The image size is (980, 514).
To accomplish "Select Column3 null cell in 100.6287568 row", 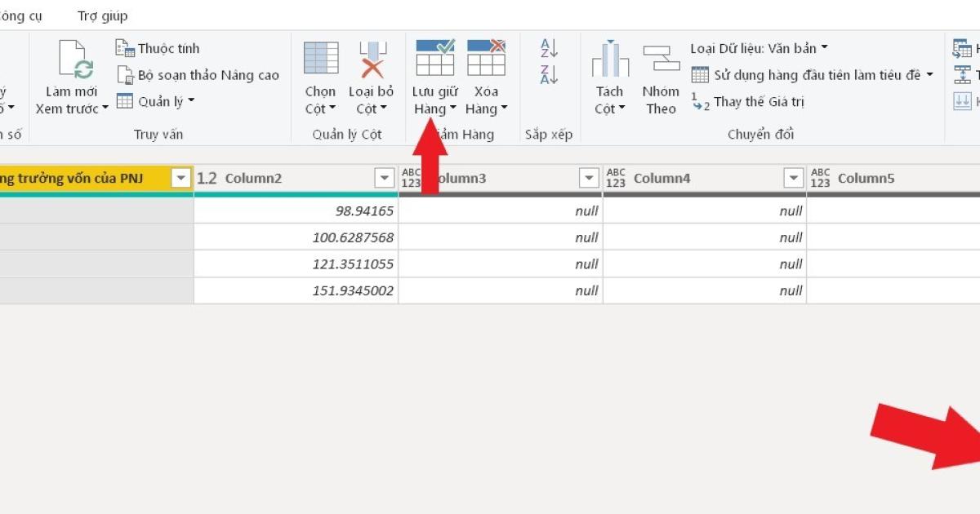I will 501,237.
